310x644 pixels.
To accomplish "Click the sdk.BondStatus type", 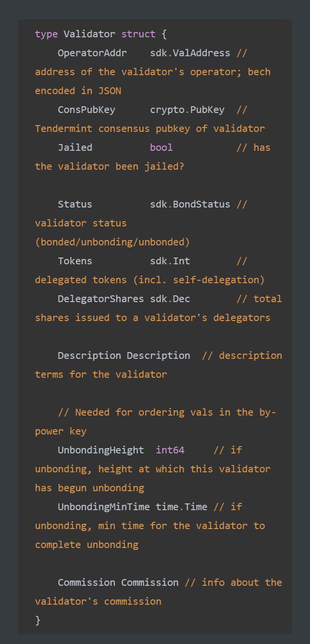I will [x=190, y=204].
